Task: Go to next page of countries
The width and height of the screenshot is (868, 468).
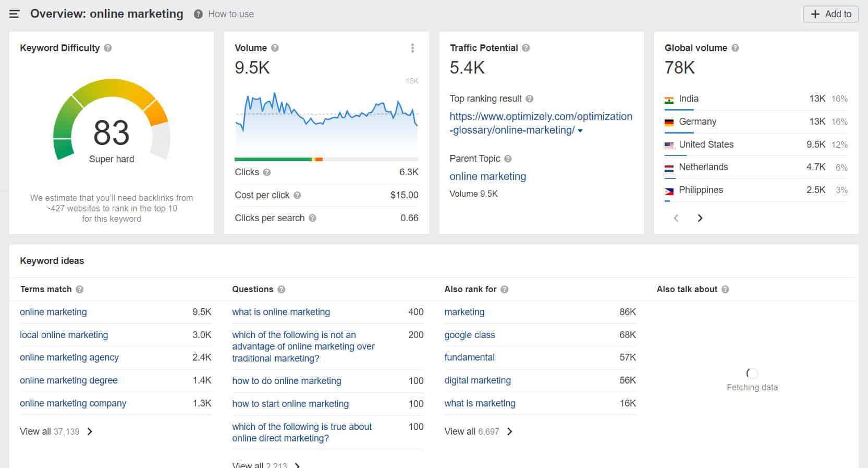Action: coord(700,218)
